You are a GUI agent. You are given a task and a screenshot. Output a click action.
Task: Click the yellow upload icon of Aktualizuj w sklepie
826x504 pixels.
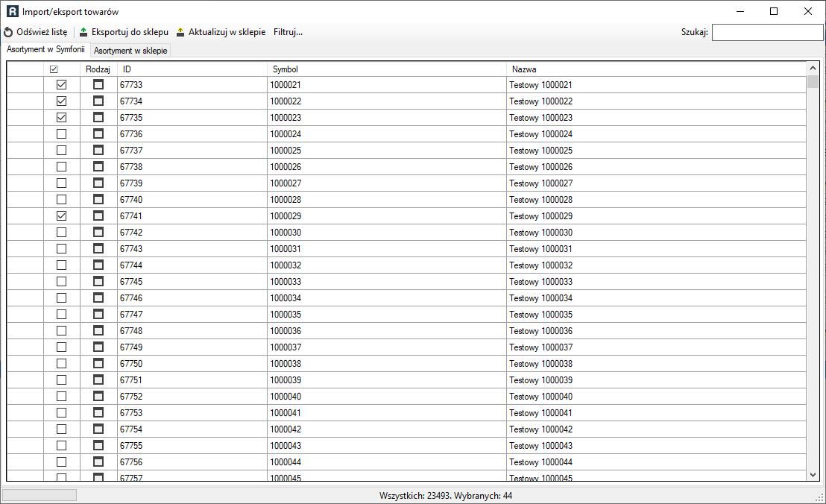coord(180,32)
